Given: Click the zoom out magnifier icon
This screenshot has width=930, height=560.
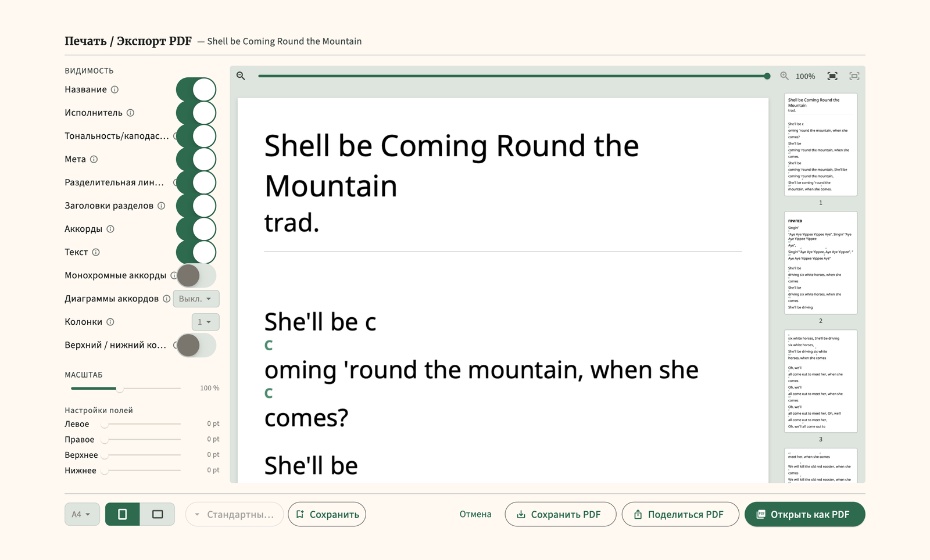Looking at the screenshot, I should [241, 76].
